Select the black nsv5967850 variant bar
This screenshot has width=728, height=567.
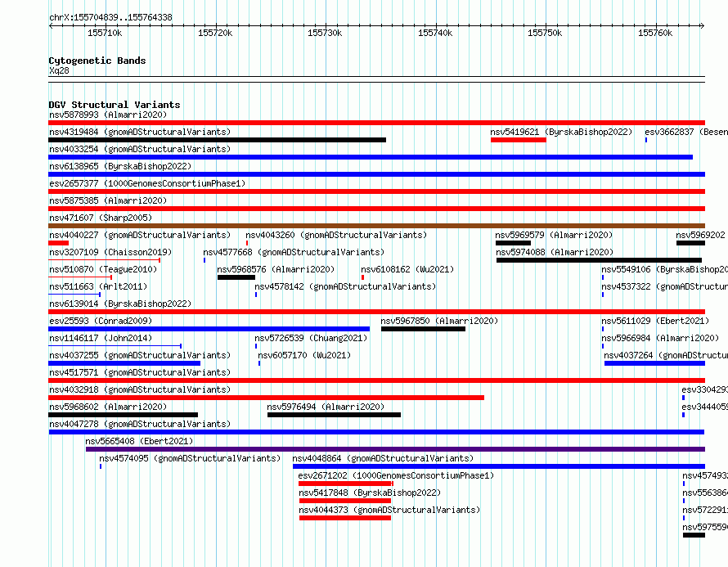(423, 329)
